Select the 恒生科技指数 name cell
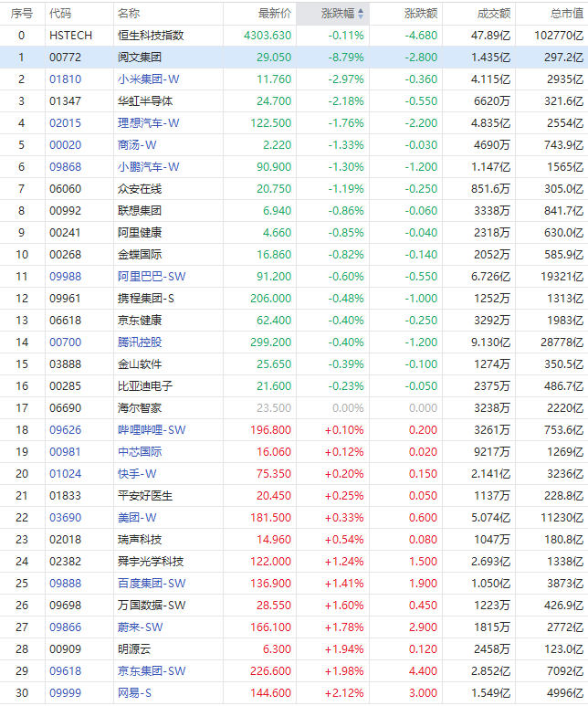588x706 pixels. [151, 36]
